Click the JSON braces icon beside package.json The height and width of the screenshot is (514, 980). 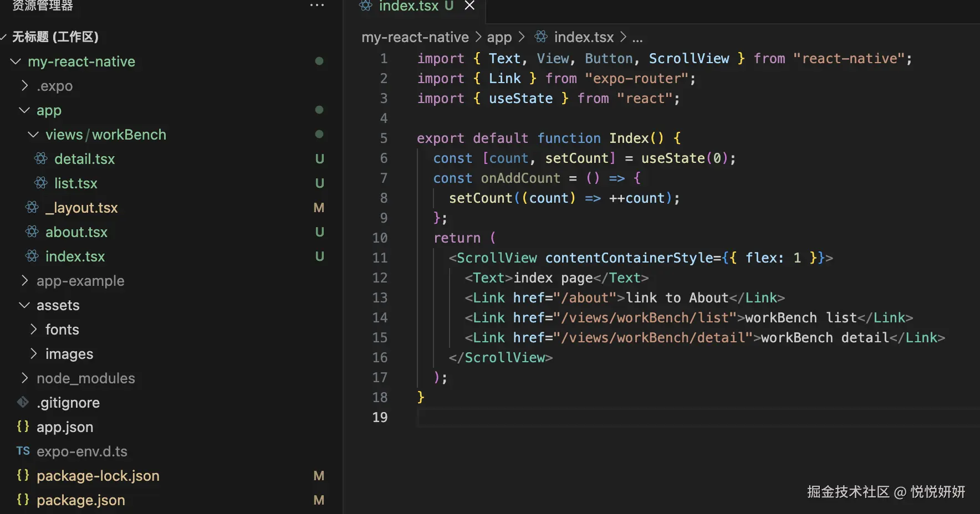click(x=23, y=500)
